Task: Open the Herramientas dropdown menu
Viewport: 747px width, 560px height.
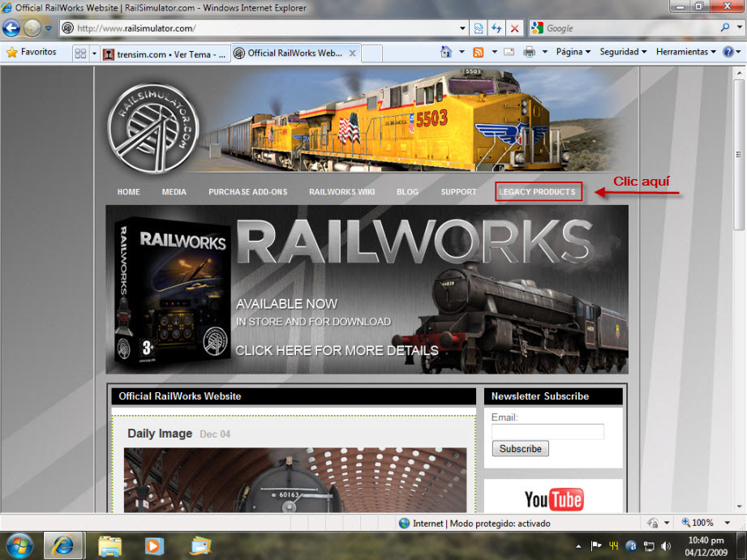Action: tap(685, 52)
